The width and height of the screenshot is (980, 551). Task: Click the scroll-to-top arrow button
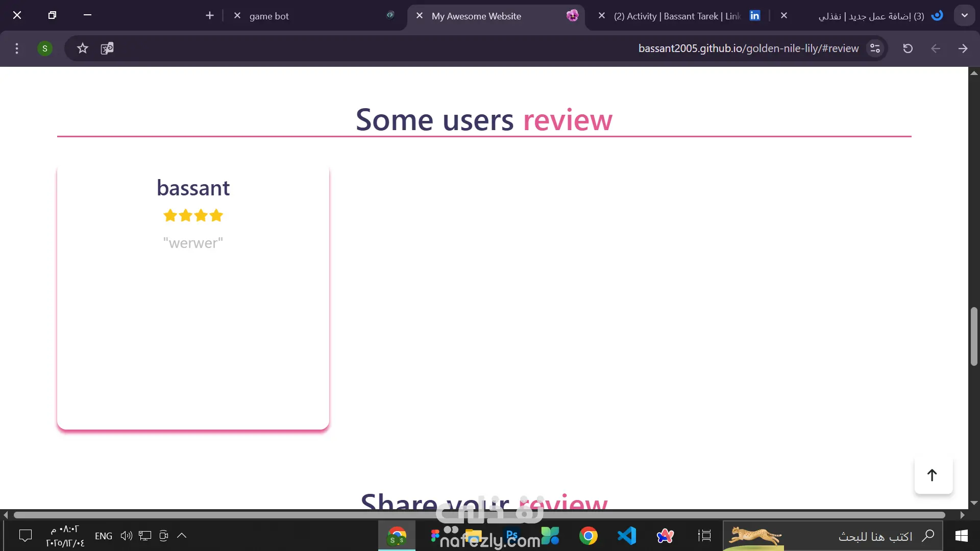pyautogui.click(x=933, y=475)
